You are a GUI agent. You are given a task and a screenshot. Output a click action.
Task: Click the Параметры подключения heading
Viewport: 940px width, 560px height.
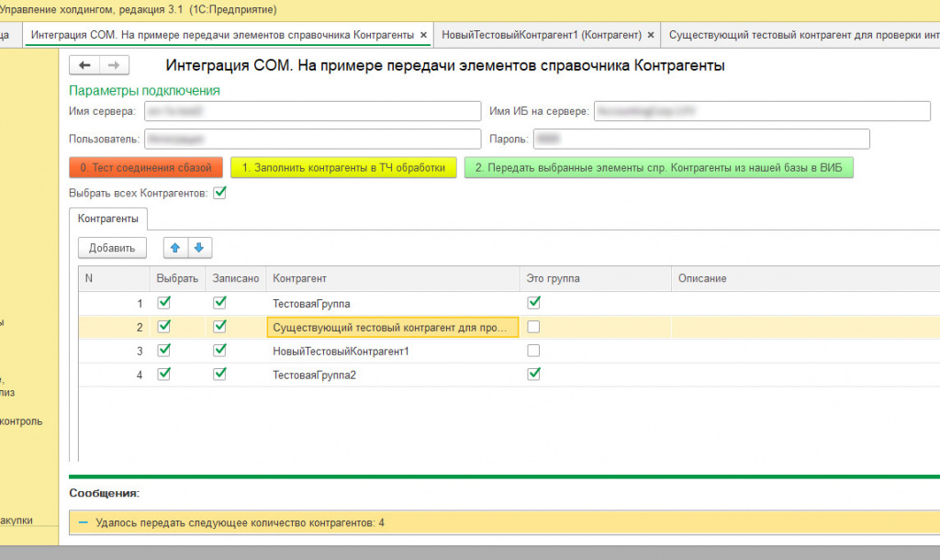144,91
